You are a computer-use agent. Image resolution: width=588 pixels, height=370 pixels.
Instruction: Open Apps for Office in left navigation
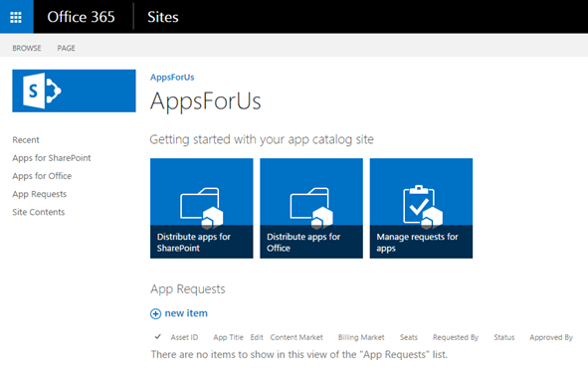point(42,176)
